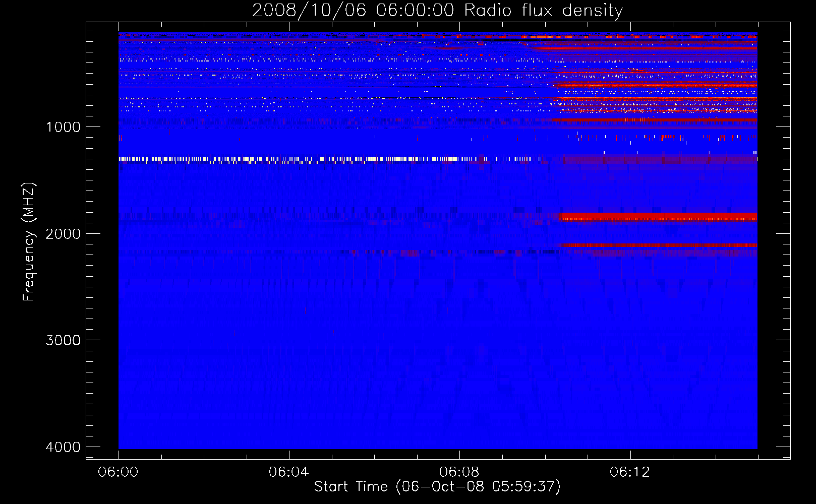This screenshot has width=816, height=504.
Task: Click the 'Start Time (06-Oct-08 05:59:37)' label
Action: tap(437, 487)
